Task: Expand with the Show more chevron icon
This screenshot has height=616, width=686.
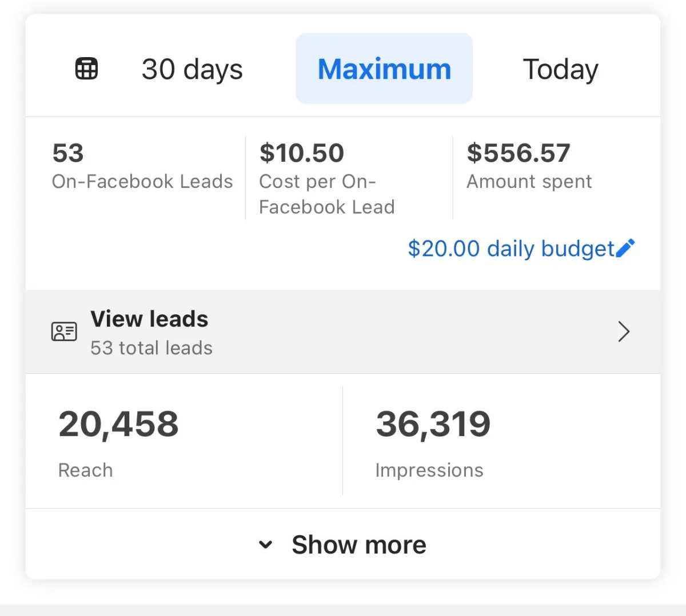Action: (265, 545)
